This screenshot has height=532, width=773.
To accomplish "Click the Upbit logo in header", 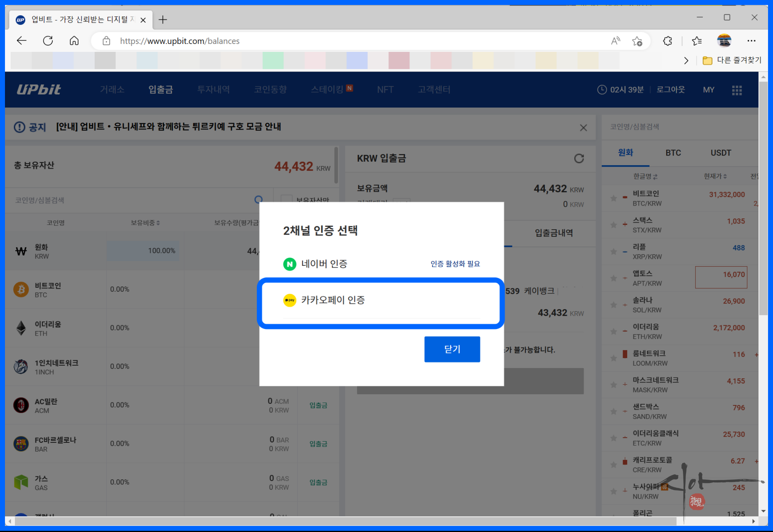I will click(x=39, y=90).
